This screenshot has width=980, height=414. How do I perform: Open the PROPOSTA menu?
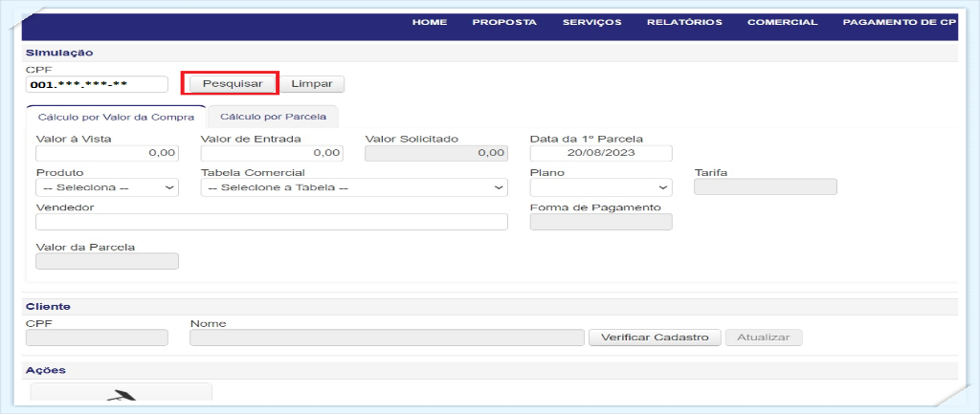[x=504, y=22]
